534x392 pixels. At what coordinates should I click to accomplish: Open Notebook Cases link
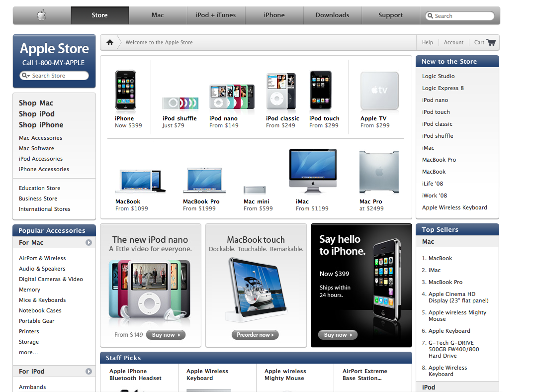pyautogui.click(x=40, y=310)
